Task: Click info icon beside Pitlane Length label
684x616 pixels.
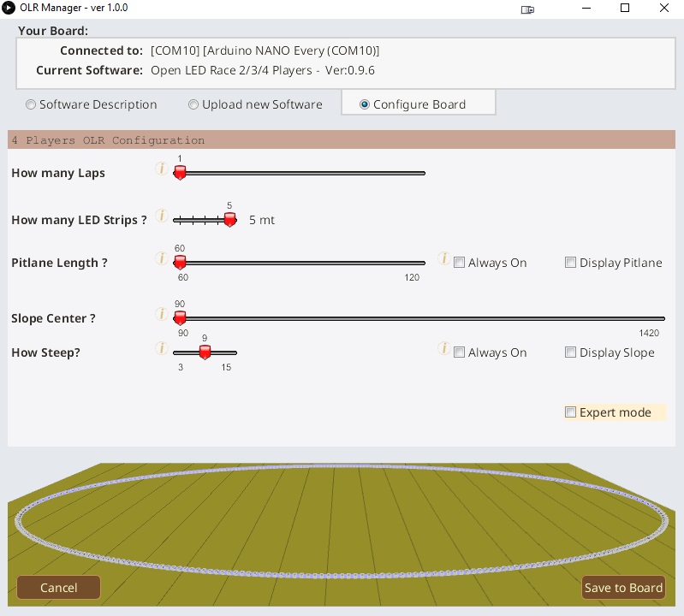Action: tap(162, 258)
